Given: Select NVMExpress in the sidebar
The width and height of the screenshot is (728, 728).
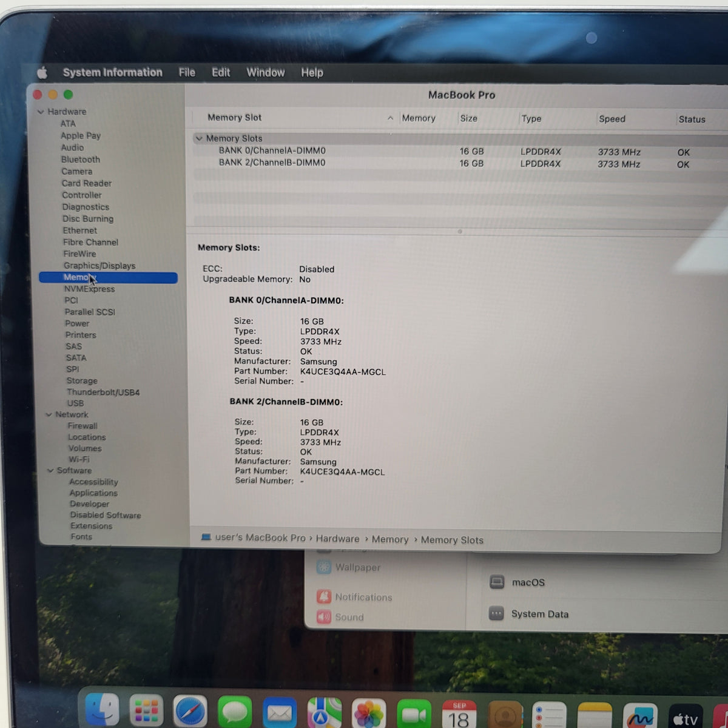Looking at the screenshot, I should [x=90, y=289].
